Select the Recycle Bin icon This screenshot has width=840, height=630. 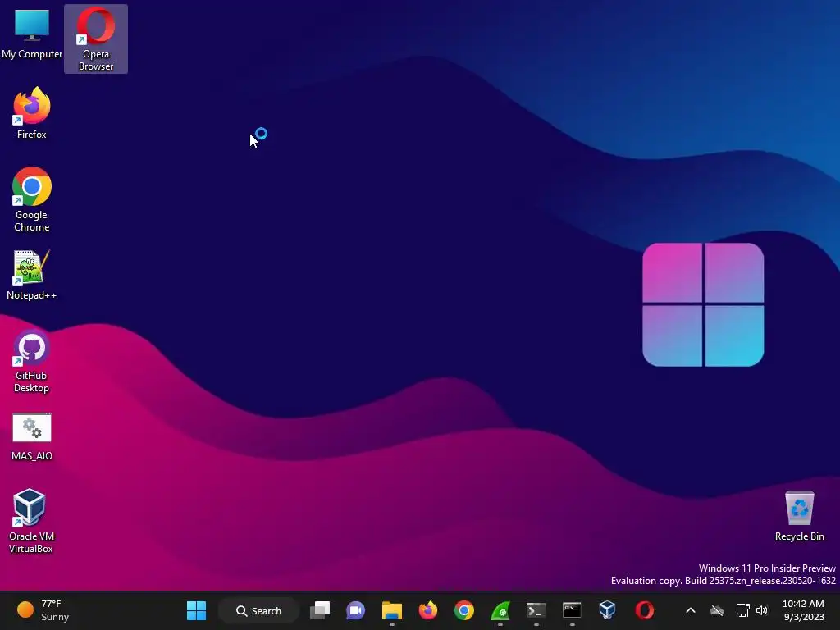[x=799, y=517]
